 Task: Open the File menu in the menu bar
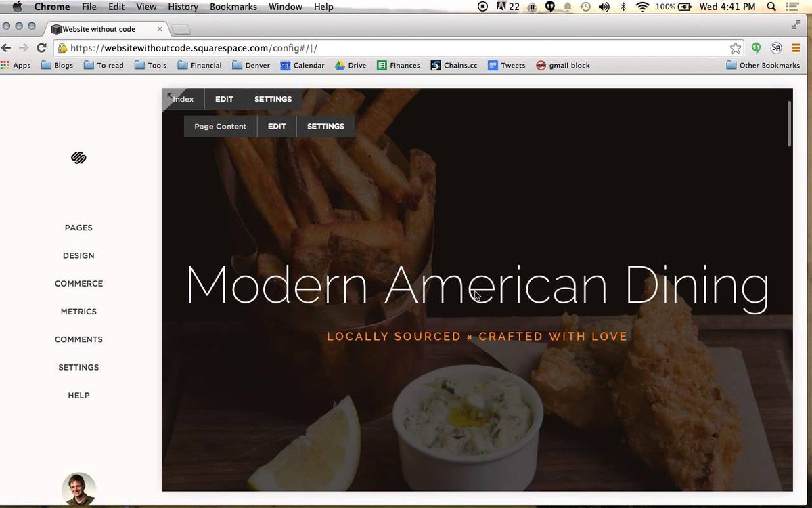tap(89, 7)
